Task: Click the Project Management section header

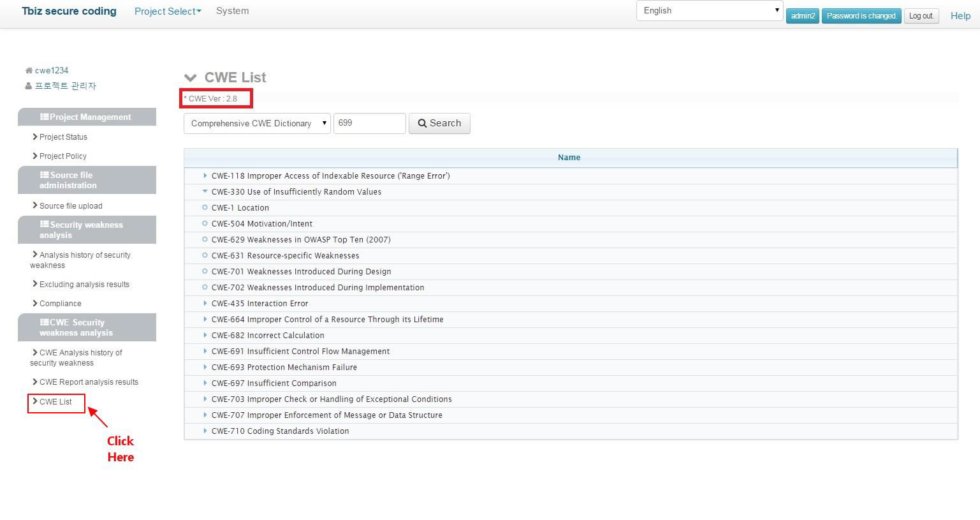Action: tap(87, 117)
